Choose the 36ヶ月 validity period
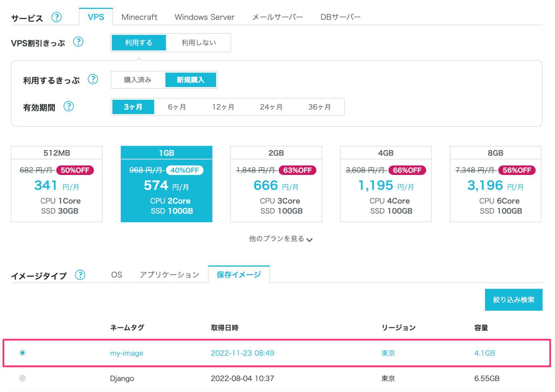The width and height of the screenshot is (555, 392). (319, 107)
